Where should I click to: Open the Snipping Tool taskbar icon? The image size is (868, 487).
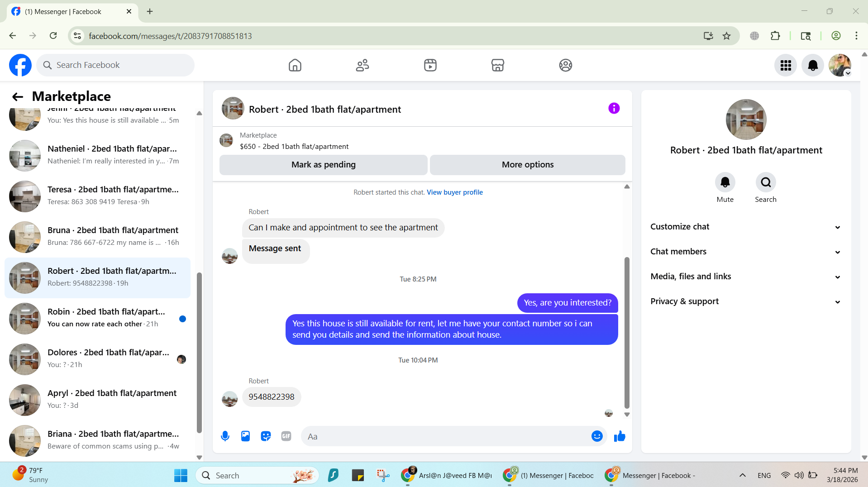tap(382, 475)
